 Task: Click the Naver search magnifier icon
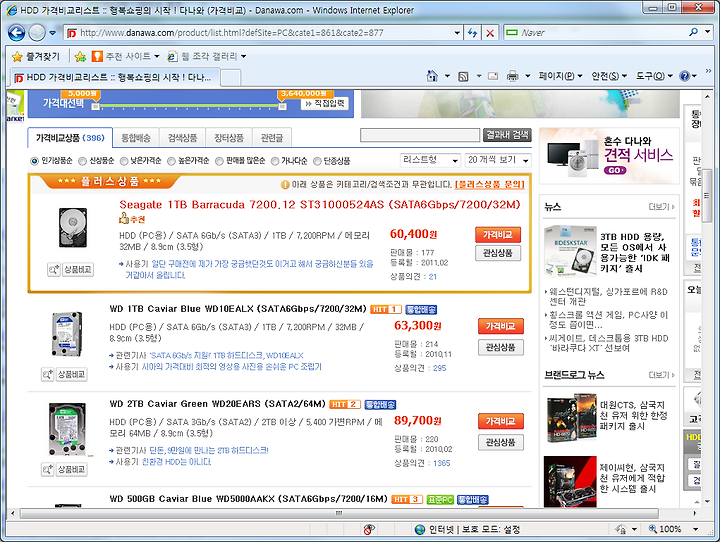(693, 32)
